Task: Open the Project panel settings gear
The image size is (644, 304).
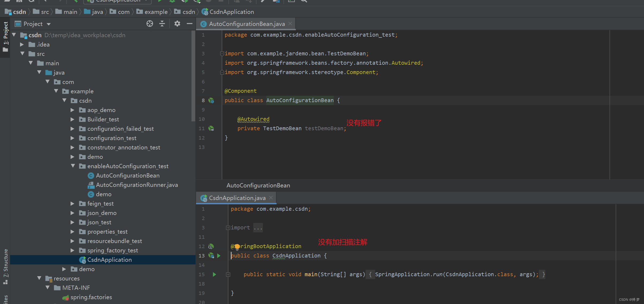Action: pyautogui.click(x=177, y=24)
